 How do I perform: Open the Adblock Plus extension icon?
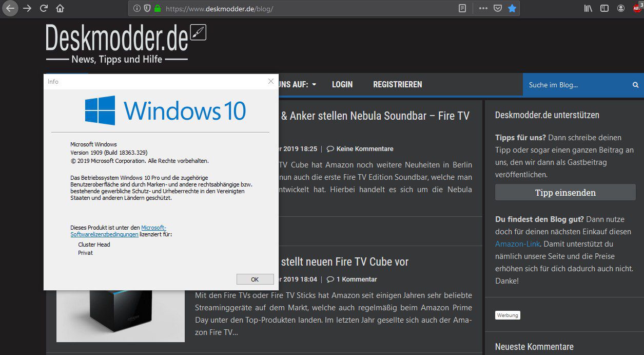coord(638,7)
